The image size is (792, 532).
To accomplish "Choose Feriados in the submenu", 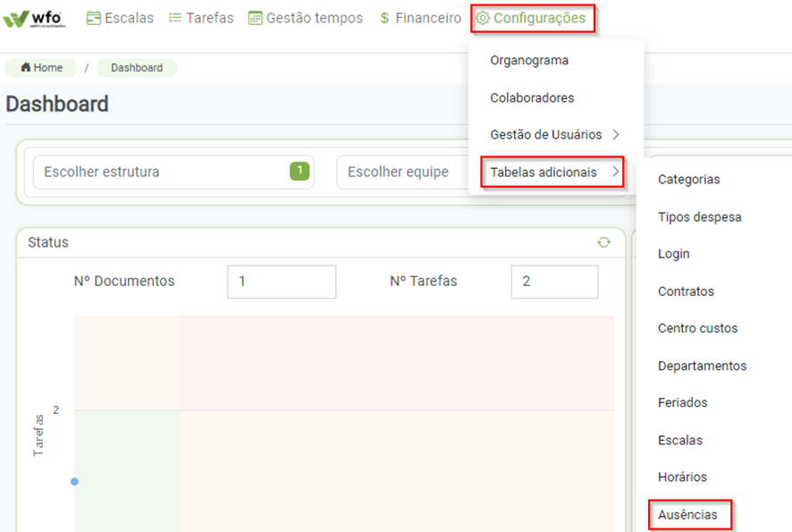I will (x=682, y=402).
